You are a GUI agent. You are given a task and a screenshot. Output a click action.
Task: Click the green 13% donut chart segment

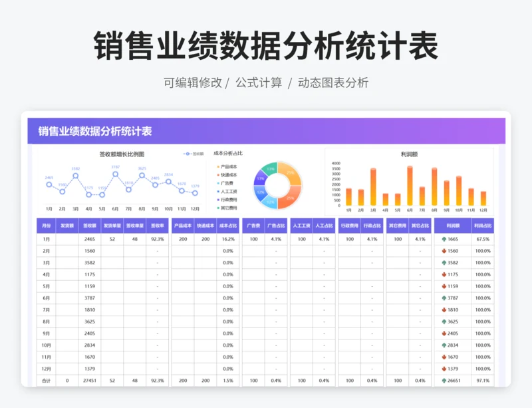tap(271, 169)
